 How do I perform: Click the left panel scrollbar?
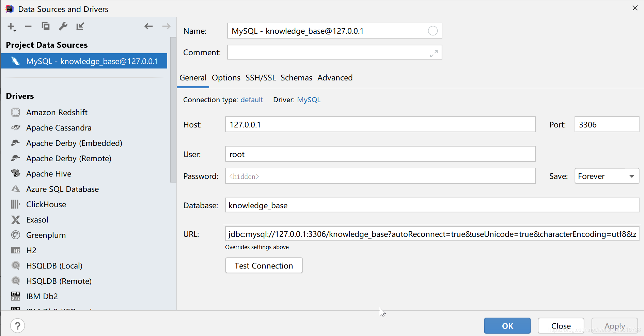[x=173, y=110]
